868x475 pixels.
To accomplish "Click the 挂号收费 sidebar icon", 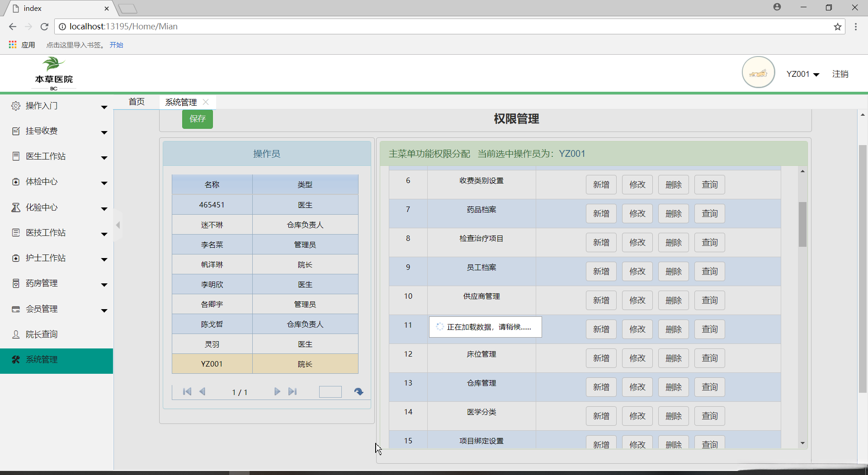I will pos(16,131).
